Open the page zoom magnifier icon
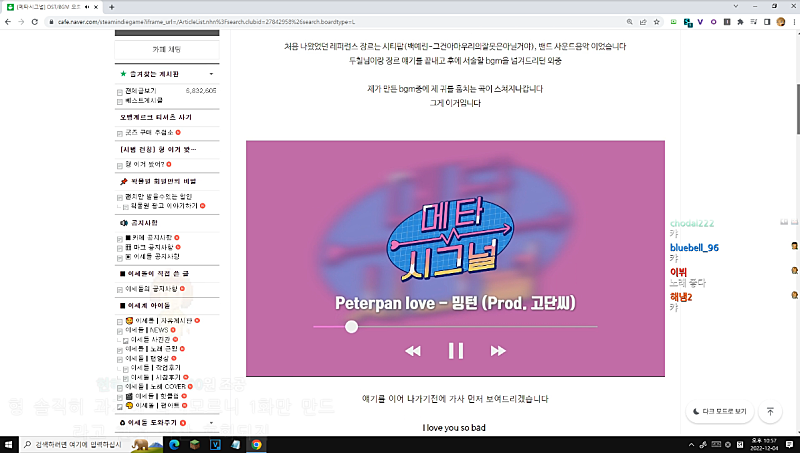 click(630, 22)
